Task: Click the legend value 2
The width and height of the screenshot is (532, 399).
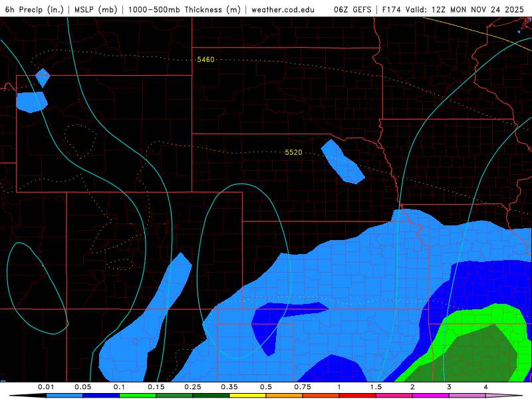Action: (412, 387)
